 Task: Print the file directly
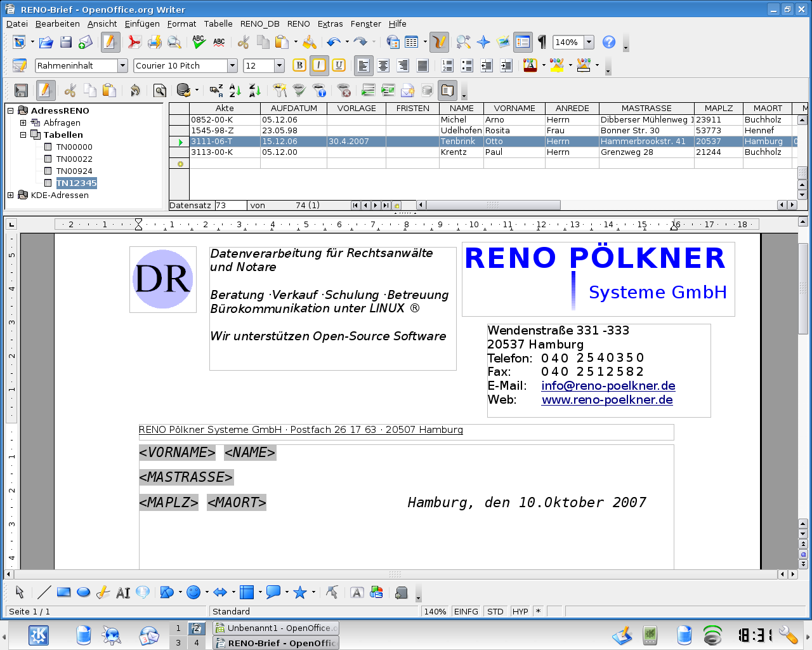click(154, 42)
